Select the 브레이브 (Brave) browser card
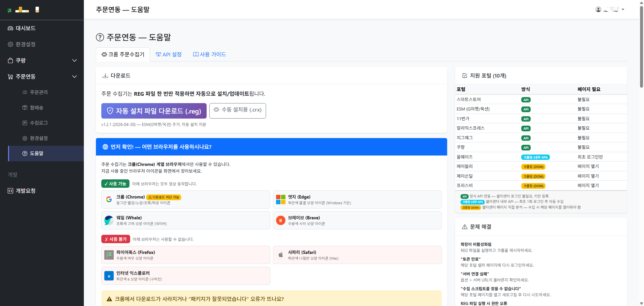This screenshot has height=306, width=644. click(x=357, y=220)
